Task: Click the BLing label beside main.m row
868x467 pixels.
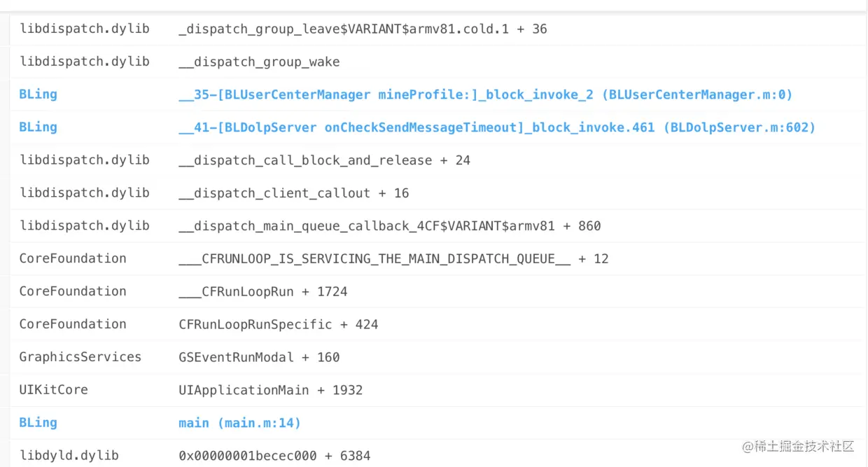Action: click(x=38, y=423)
